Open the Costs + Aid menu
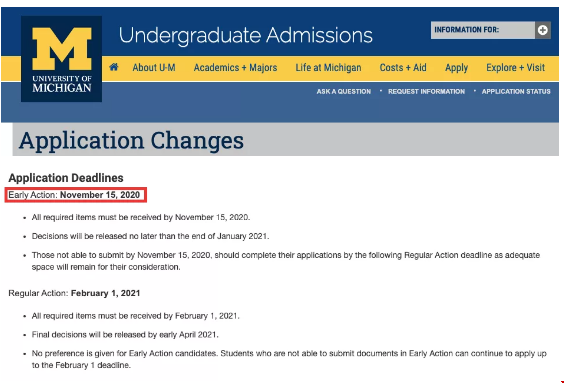 (x=403, y=68)
